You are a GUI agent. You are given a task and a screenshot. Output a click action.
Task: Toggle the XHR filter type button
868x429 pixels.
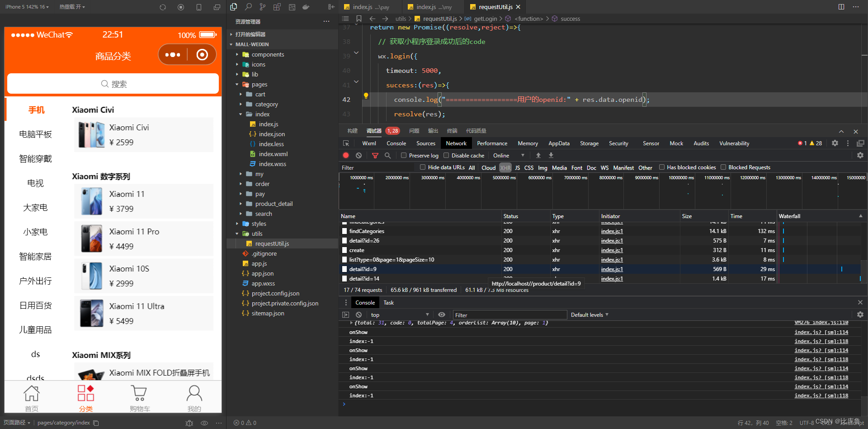point(505,167)
